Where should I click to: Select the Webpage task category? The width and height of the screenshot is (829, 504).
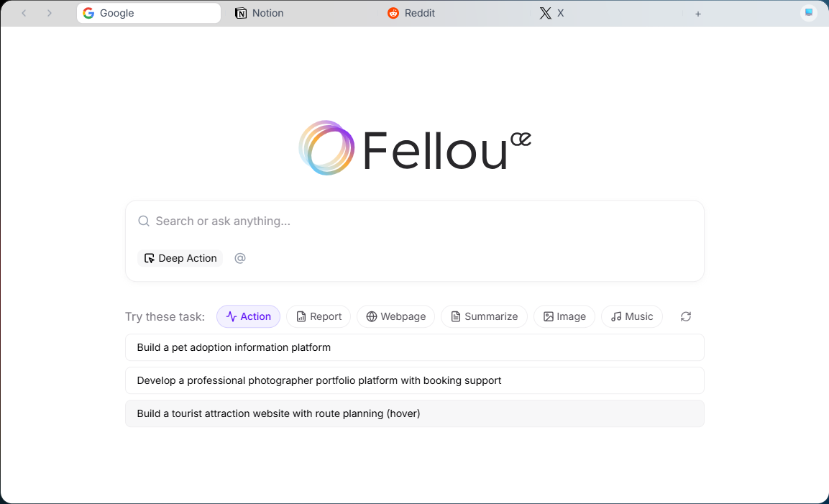396,316
